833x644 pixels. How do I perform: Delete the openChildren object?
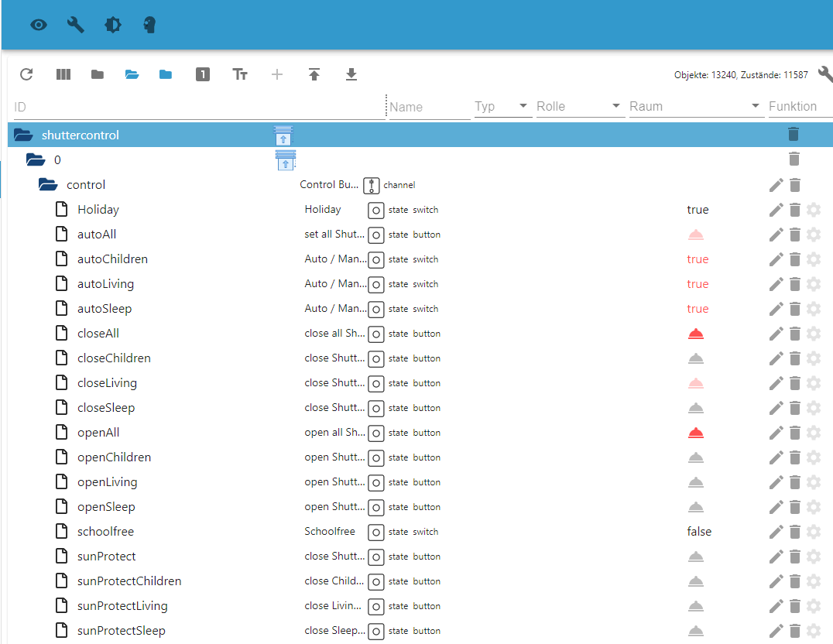point(795,457)
